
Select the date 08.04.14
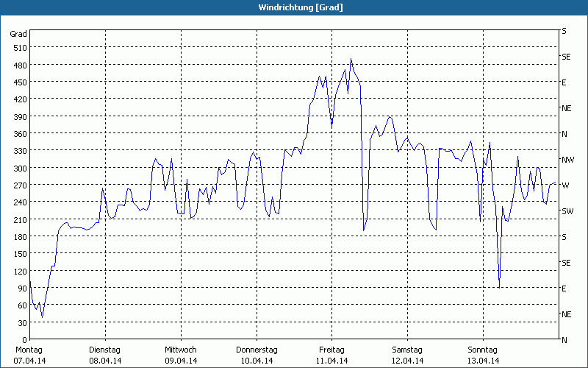point(105,361)
